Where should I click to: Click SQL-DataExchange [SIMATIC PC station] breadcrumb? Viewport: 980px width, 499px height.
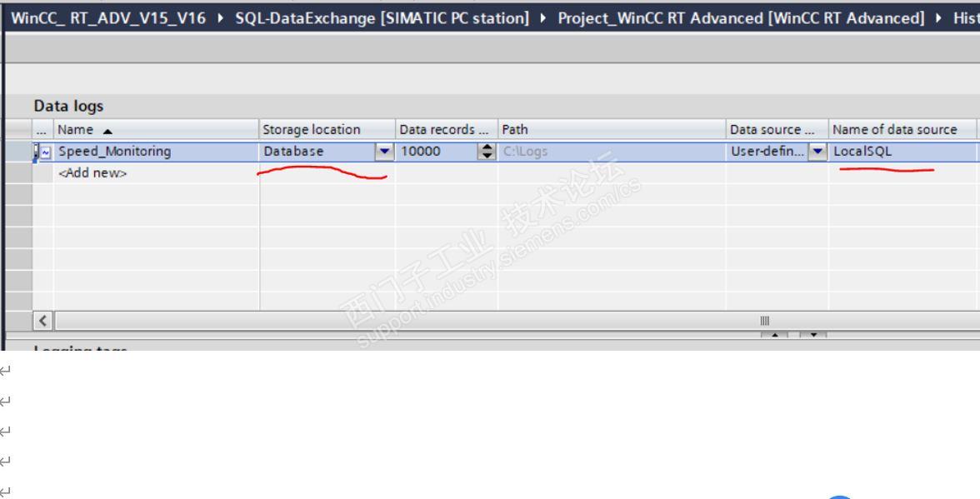tap(382, 18)
